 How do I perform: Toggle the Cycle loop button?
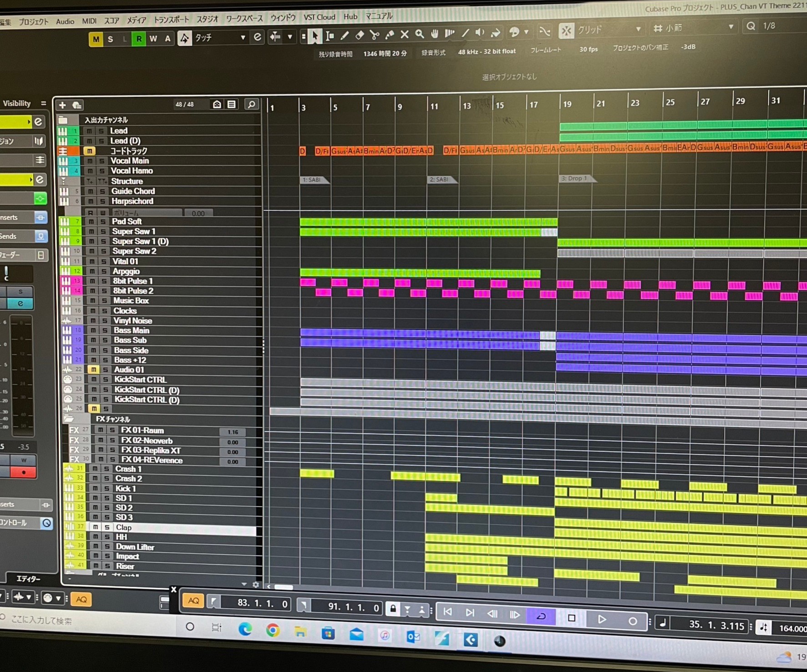tap(541, 616)
